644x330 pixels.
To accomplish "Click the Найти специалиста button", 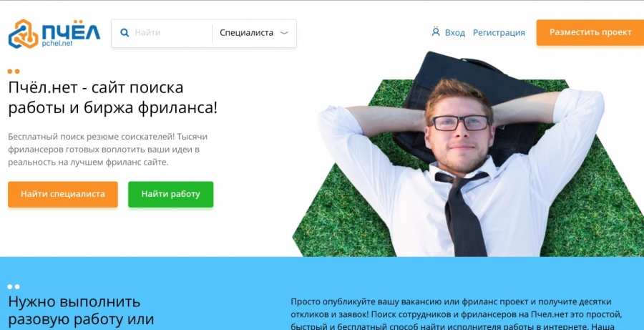I will (63, 194).
